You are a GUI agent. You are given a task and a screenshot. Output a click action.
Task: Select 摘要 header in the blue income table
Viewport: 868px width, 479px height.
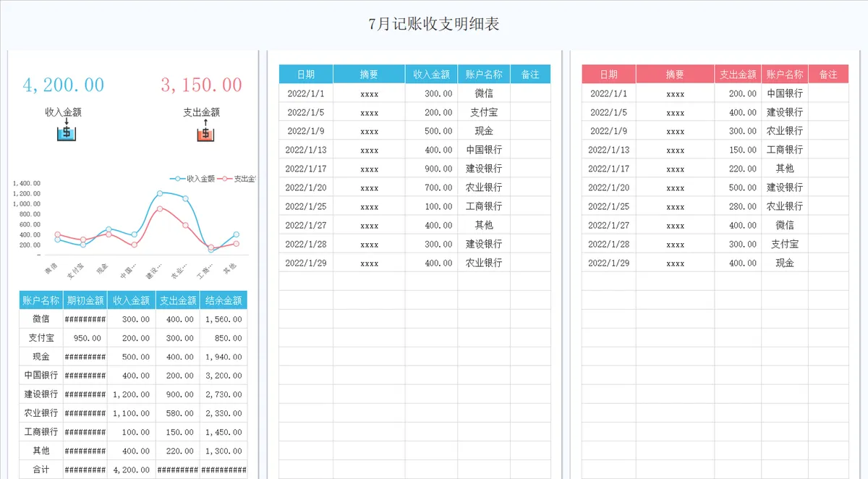click(x=369, y=74)
